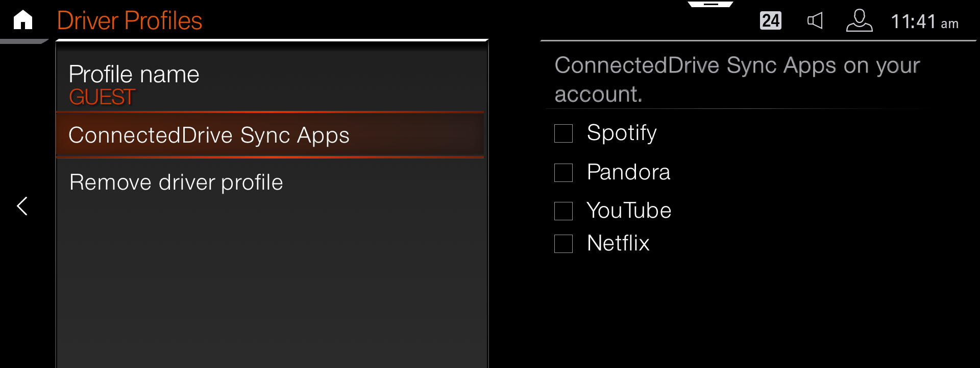Click the 11:41 am clock

coord(924,22)
